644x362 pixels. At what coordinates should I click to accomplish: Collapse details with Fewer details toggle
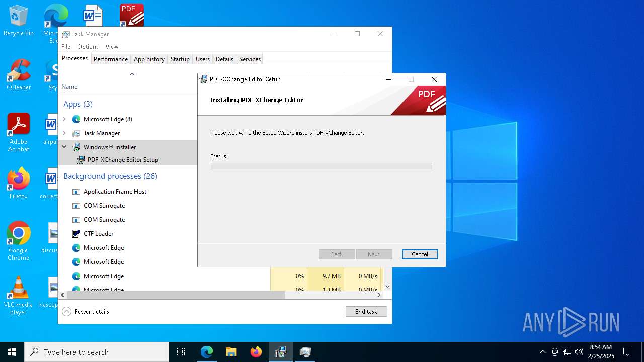pyautogui.click(x=86, y=312)
